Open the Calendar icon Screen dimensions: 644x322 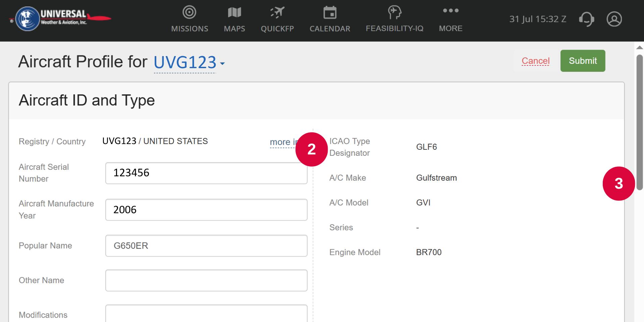point(330,12)
